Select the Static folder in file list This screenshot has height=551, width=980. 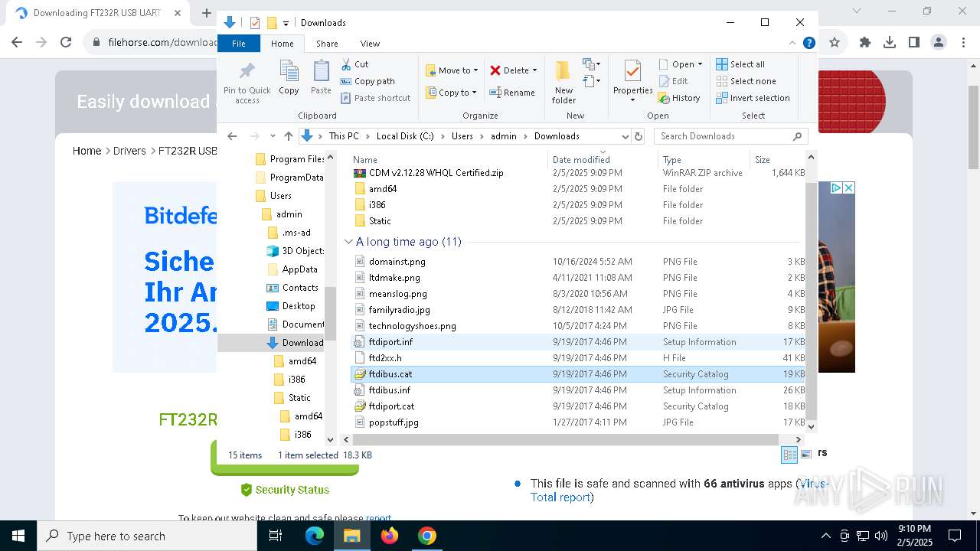(578, 221)
